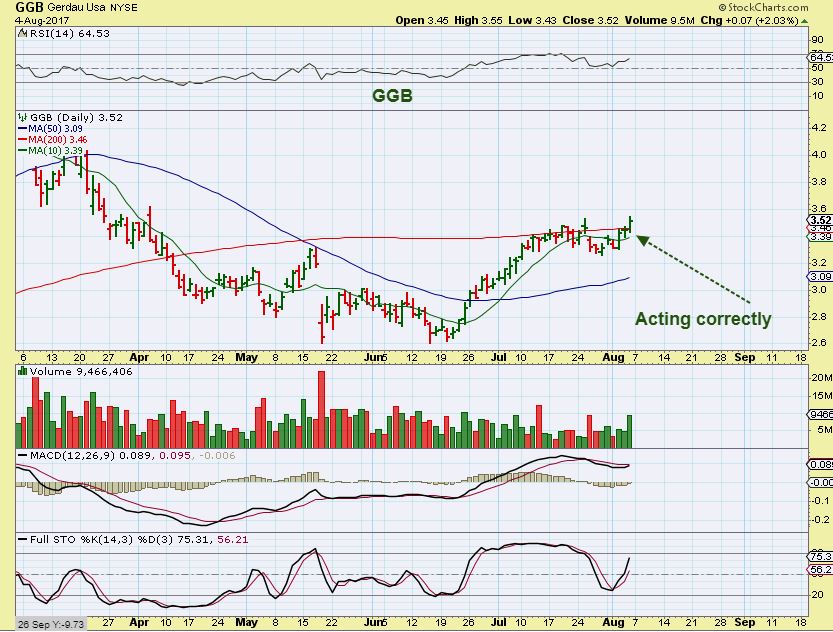Click the 'MA(50) 3.09' legend text
Viewport: 833px width, 632px height.
click(55, 129)
